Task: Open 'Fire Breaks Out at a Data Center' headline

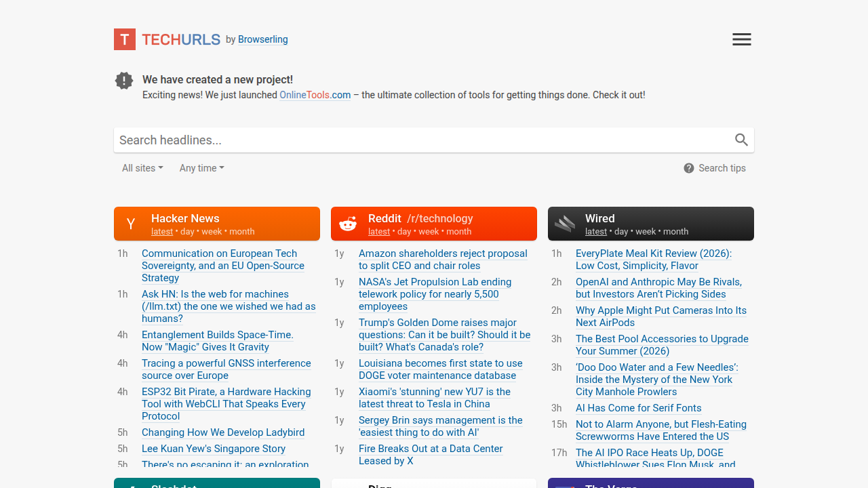Action: pos(431,455)
